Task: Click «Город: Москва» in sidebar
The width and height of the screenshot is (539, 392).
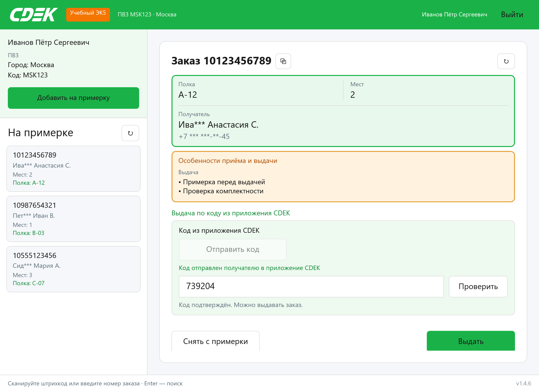Action: [31, 65]
